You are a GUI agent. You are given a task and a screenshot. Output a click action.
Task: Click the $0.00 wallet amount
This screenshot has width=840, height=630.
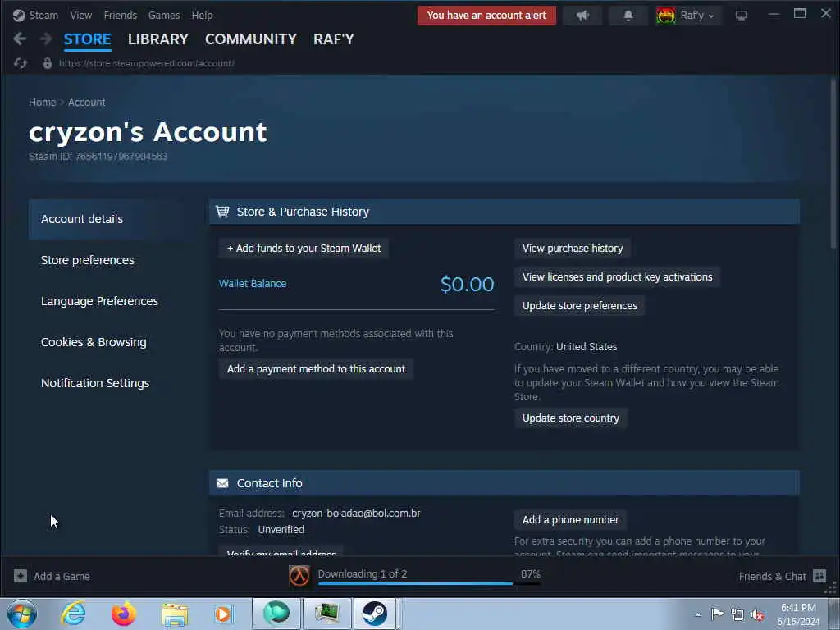[467, 284]
